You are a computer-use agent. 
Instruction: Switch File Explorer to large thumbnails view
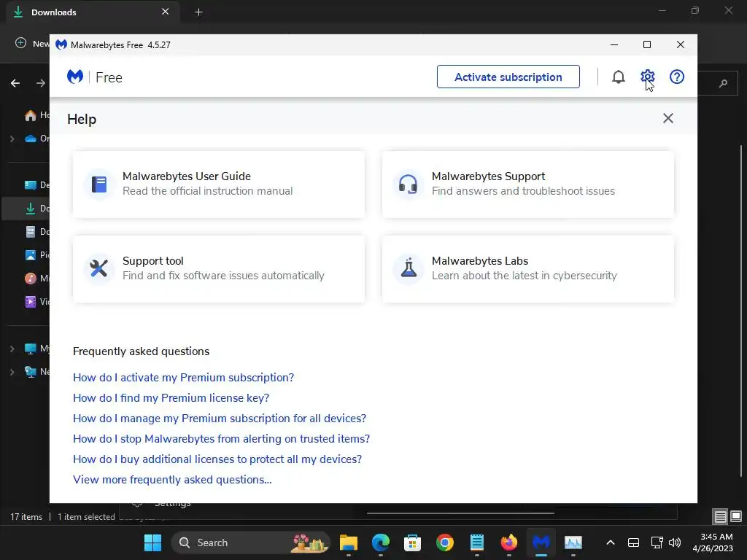pyautogui.click(x=736, y=516)
